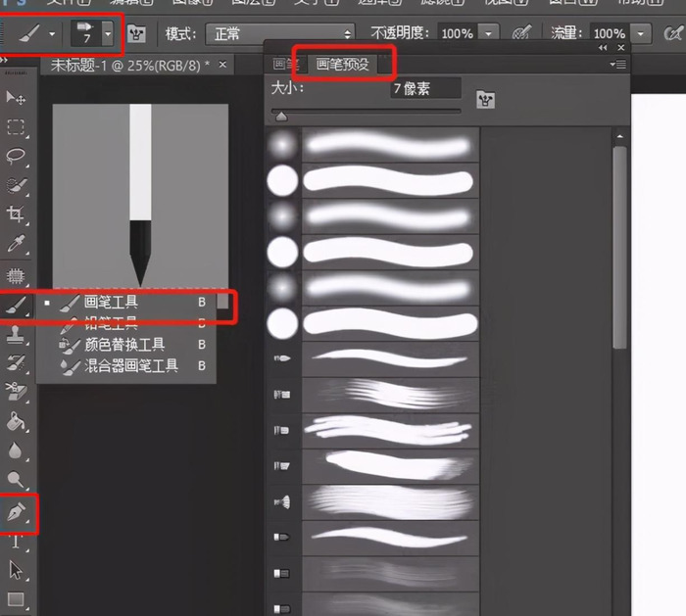Enable airbrush mode next to flow
The width and height of the screenshot is (686, 616).
click(x=673, y=34)
